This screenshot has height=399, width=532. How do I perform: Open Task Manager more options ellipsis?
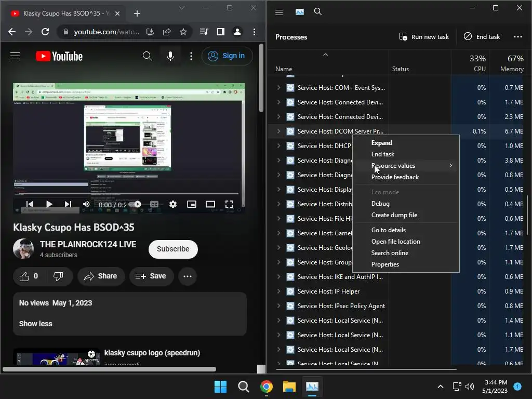518,37
